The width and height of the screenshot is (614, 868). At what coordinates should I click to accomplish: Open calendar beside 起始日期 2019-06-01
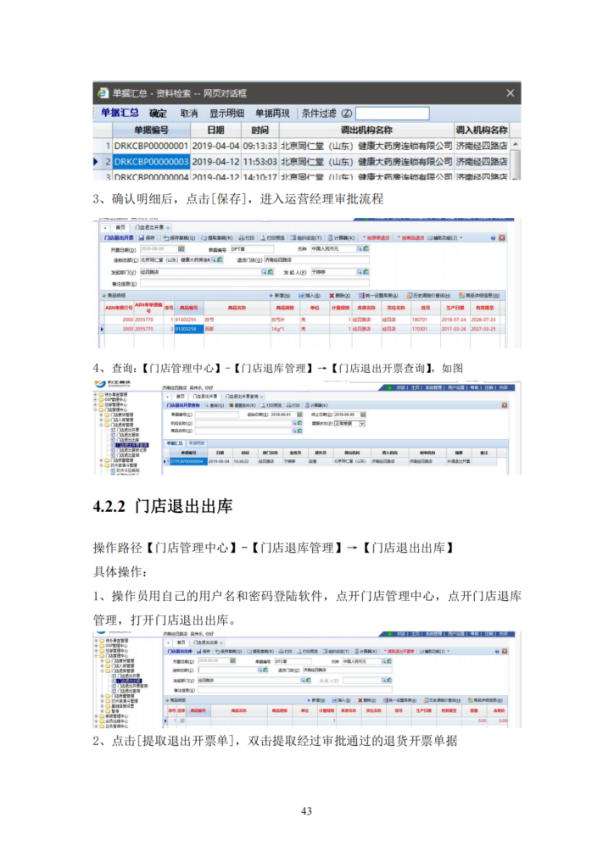point(299,415)
